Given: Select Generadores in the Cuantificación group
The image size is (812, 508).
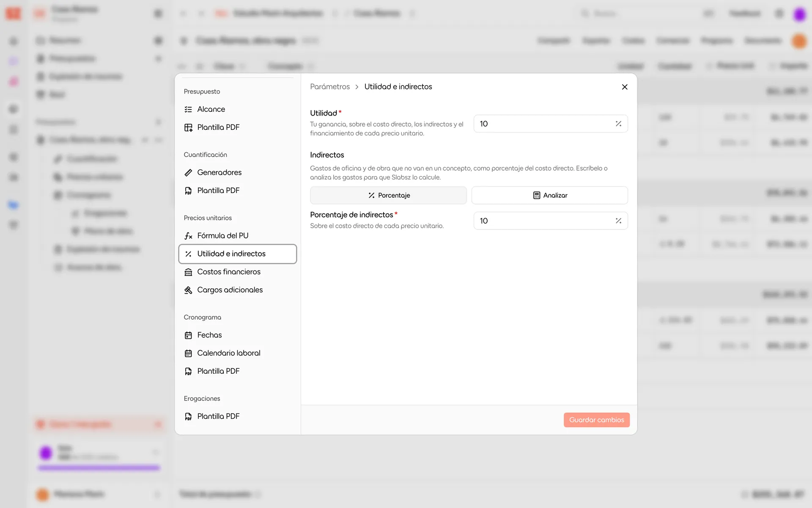Looking at the screenshot, I should tap(237, 172).
